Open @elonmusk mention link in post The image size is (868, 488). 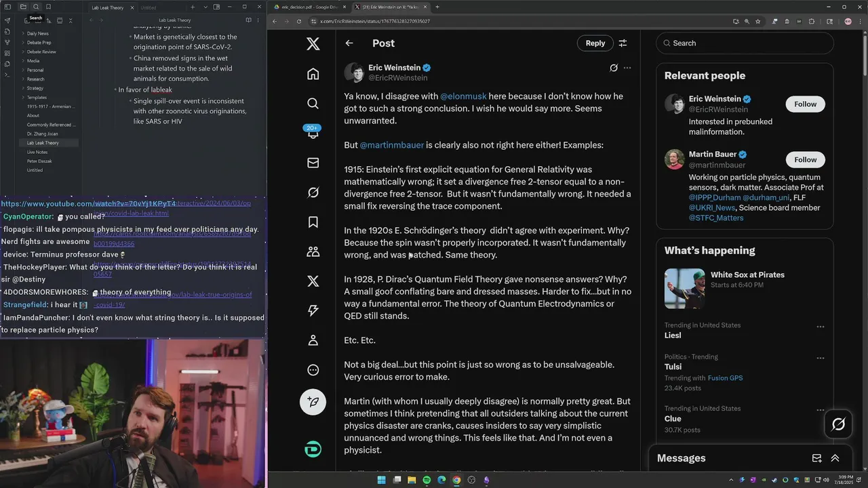(x=464, y=96)
